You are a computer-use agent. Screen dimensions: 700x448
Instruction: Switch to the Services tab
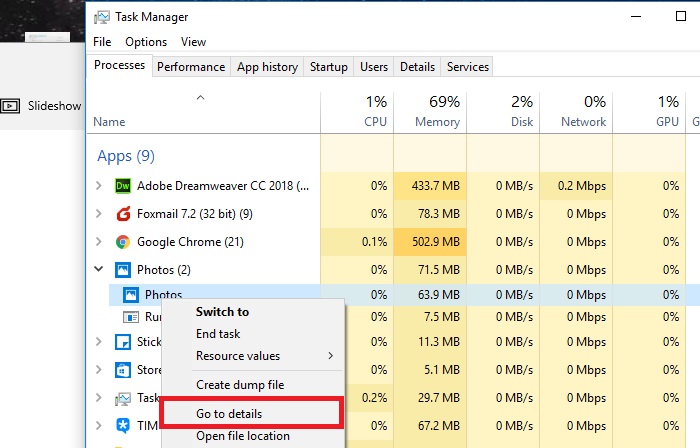click(x=468, y=67)
